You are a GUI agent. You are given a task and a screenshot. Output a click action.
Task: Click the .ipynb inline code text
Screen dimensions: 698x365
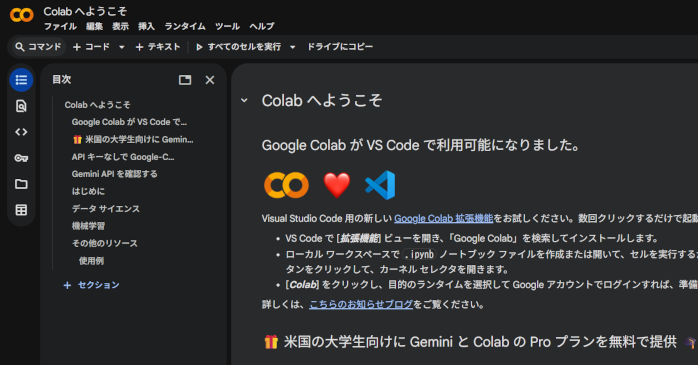pos(419,254)
